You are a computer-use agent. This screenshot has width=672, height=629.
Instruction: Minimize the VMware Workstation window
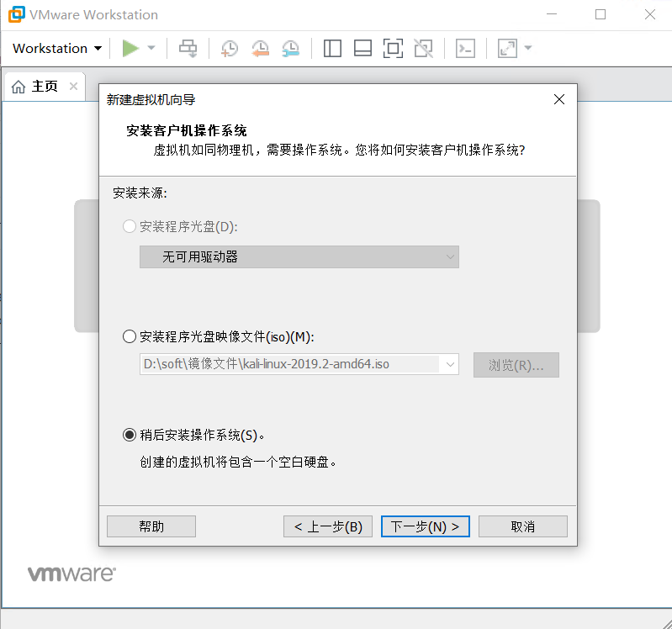[552, 14]
